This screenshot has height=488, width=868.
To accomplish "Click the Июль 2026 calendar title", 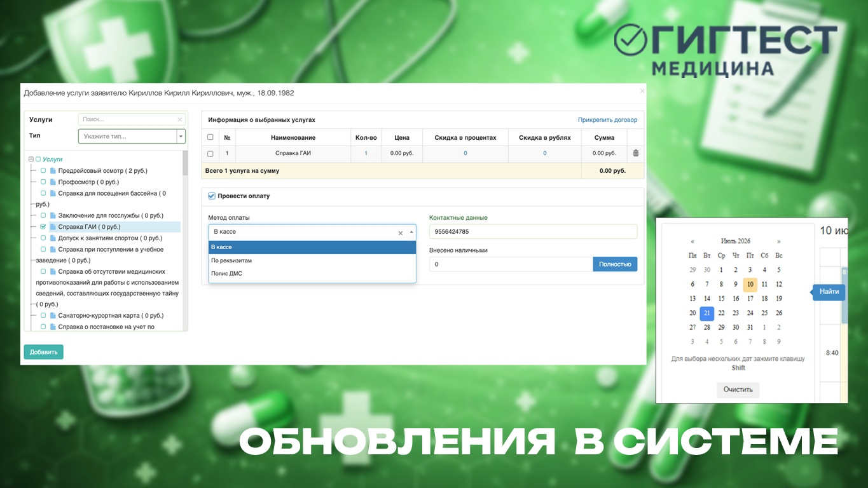I will coord(736,241).
